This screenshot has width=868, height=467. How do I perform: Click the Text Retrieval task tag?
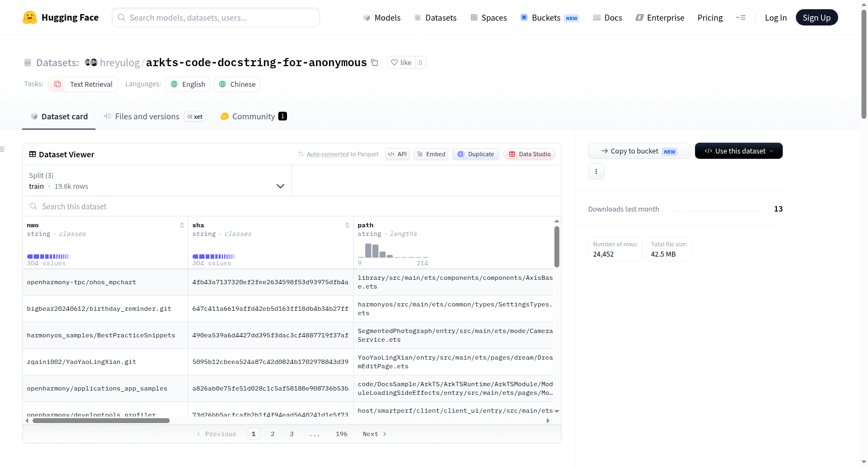(82, 84)
